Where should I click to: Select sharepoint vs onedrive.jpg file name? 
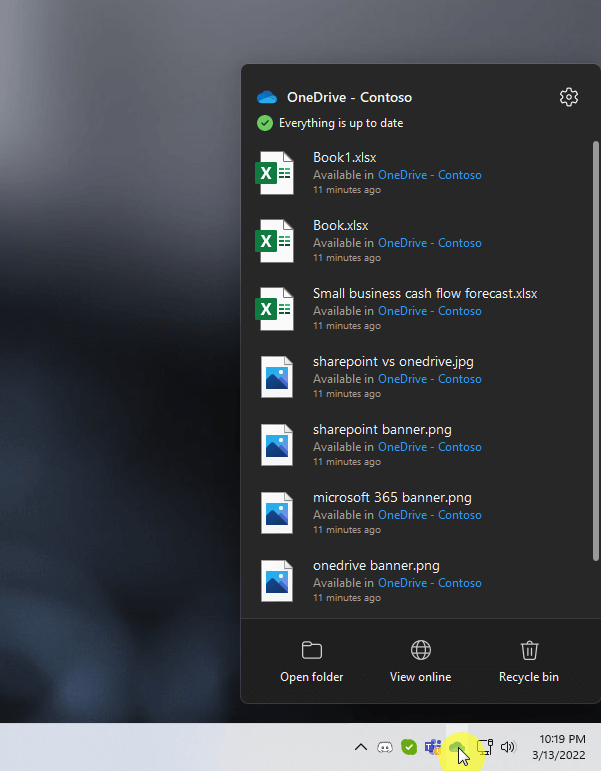(393, 361)
